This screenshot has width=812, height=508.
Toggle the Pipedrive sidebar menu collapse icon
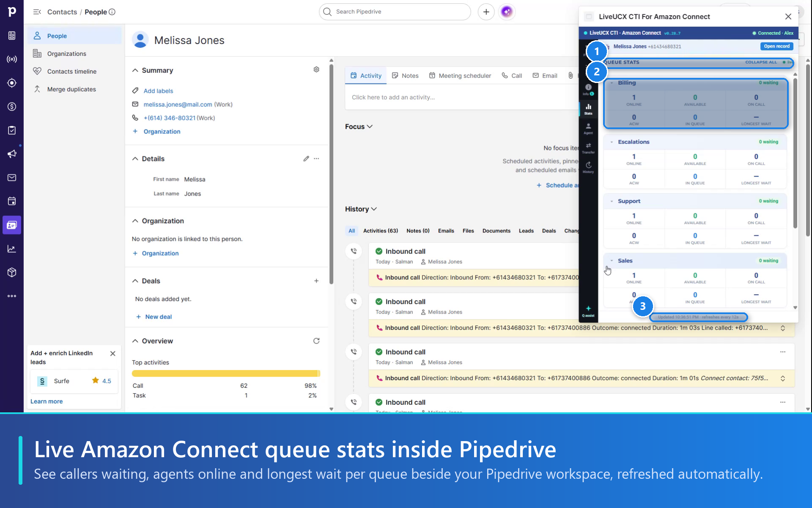point(37,12)
